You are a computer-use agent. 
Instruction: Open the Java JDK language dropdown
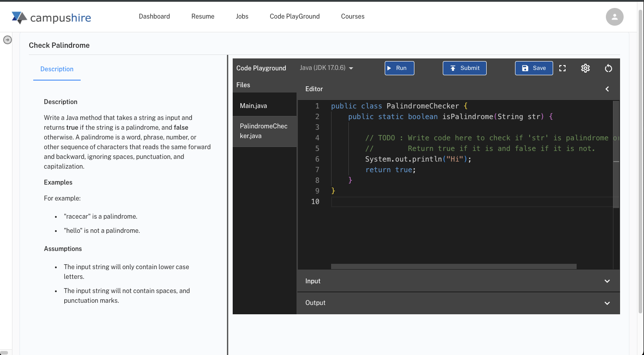326,68
